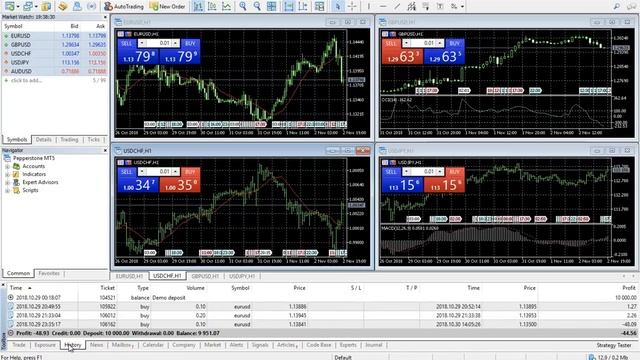Image resolution: width=640 pixels, height=360 pixels.
Task: Switch to Trading tab in Market Watch
Action: click(x=69, y=140)
